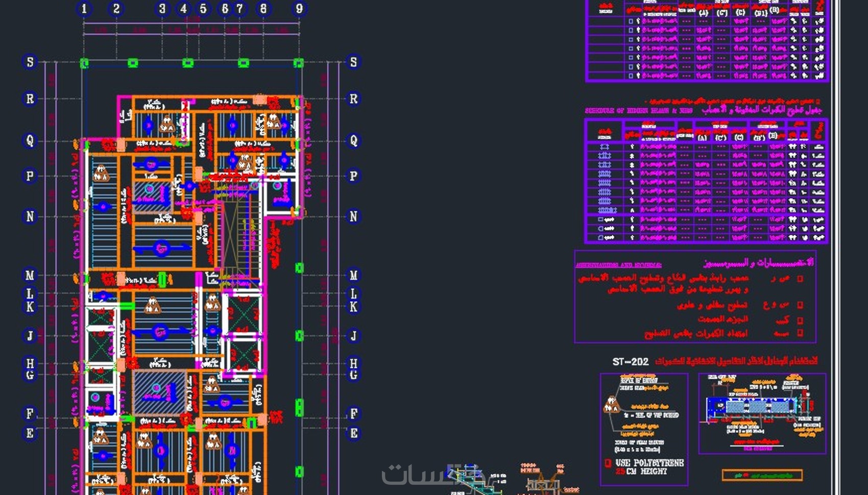Viewport: 868px width, 495px height.
Task: Click grid axis bubble number 4
Action: coord(183,9)
